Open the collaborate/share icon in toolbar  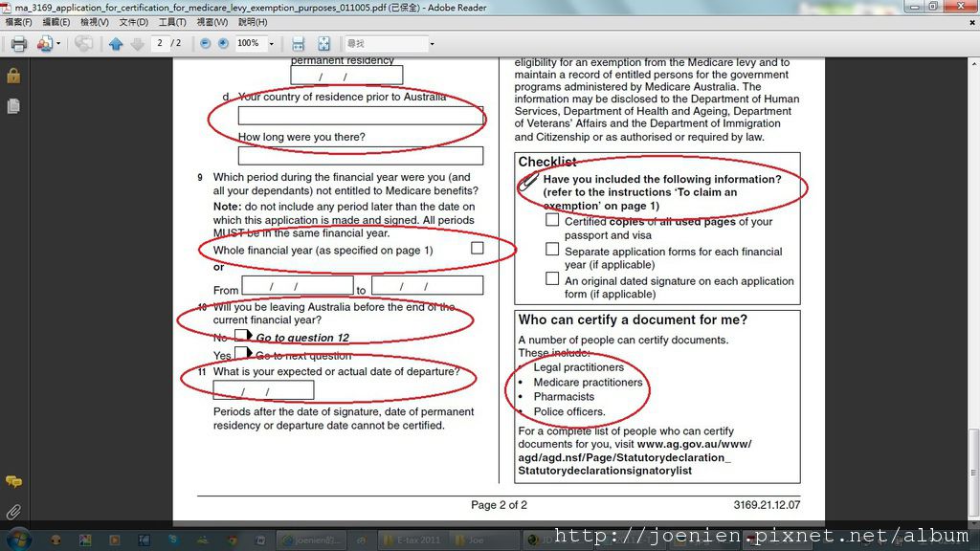coord(44,44)
